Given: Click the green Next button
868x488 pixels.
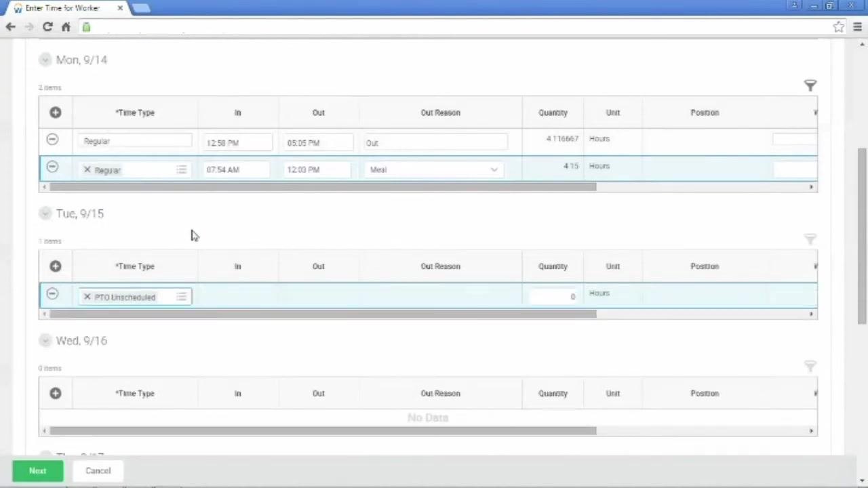Looking at the screenshot, I should coord(38,471).
